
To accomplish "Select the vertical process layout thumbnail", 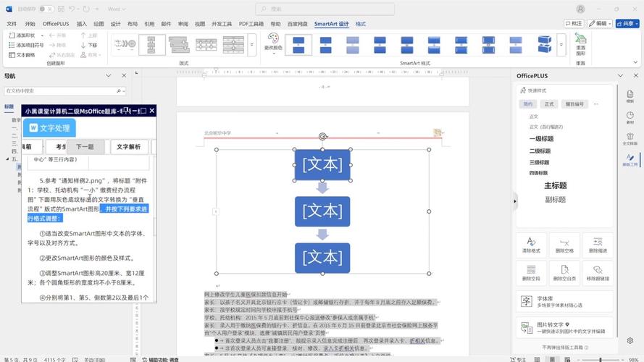I will 152,44.
